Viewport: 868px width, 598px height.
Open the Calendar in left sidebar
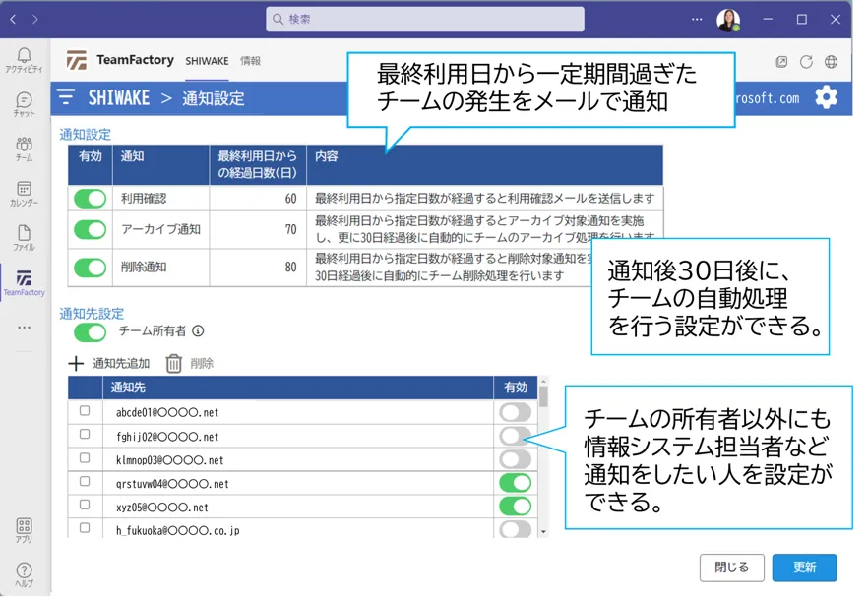pyautogui.click(x=24, y=194)
